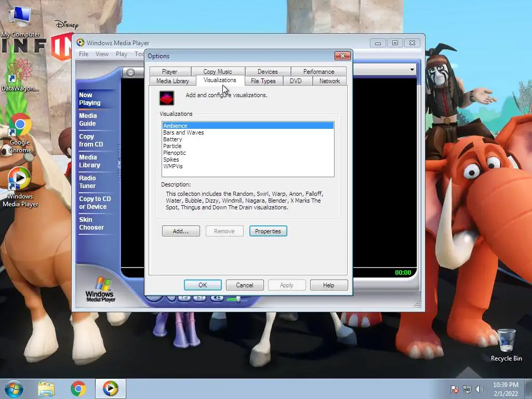Click the taskbar clock showing 10:39 PM

click(506, 389)
